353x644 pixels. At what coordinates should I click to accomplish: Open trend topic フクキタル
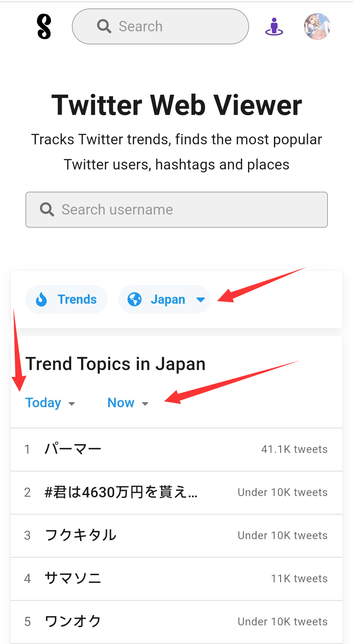[x=176, y=536]
